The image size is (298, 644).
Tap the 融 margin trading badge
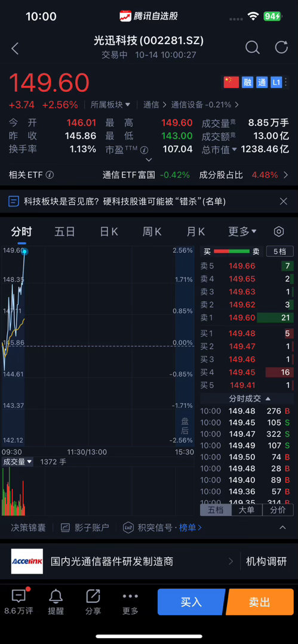tap(247, 82)
